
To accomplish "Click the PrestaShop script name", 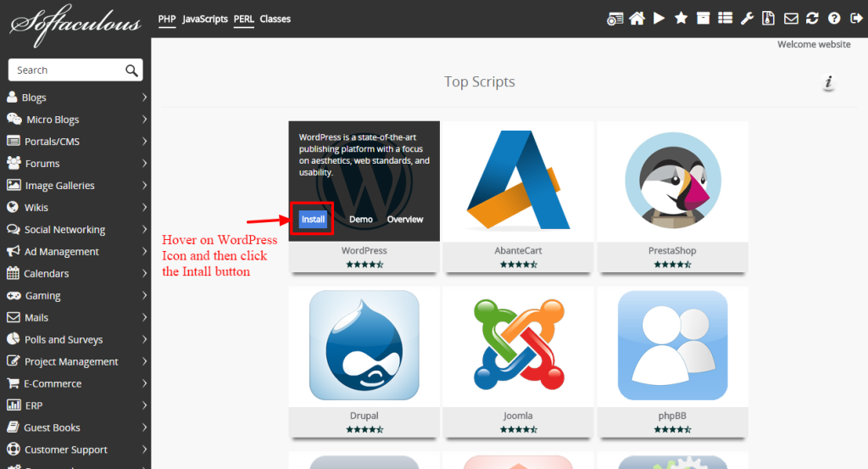I will [672, 250].
